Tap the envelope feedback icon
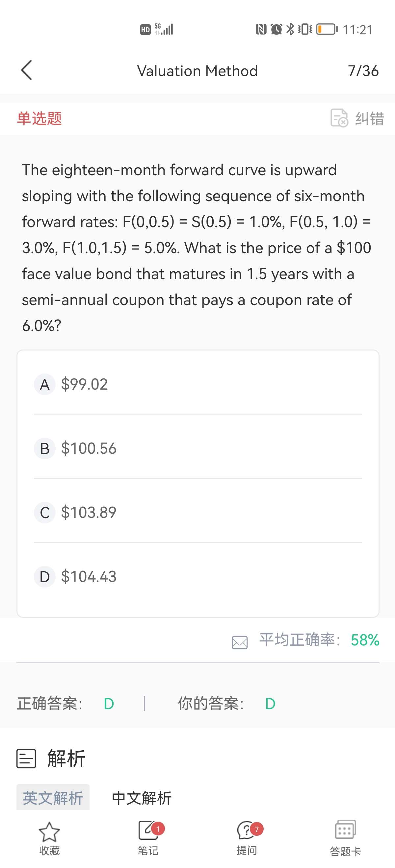Image resolution: width=395 pixels, height=868 pixels. point(240,642)
